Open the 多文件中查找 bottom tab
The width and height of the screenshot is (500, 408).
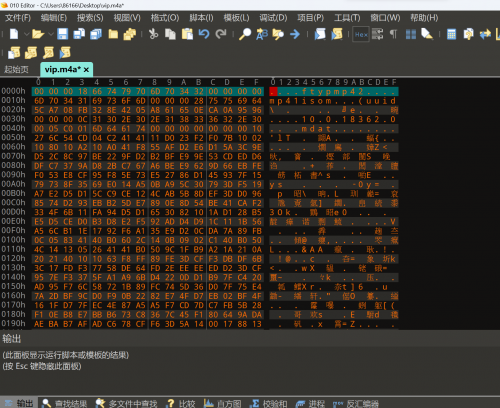[126, 403]
